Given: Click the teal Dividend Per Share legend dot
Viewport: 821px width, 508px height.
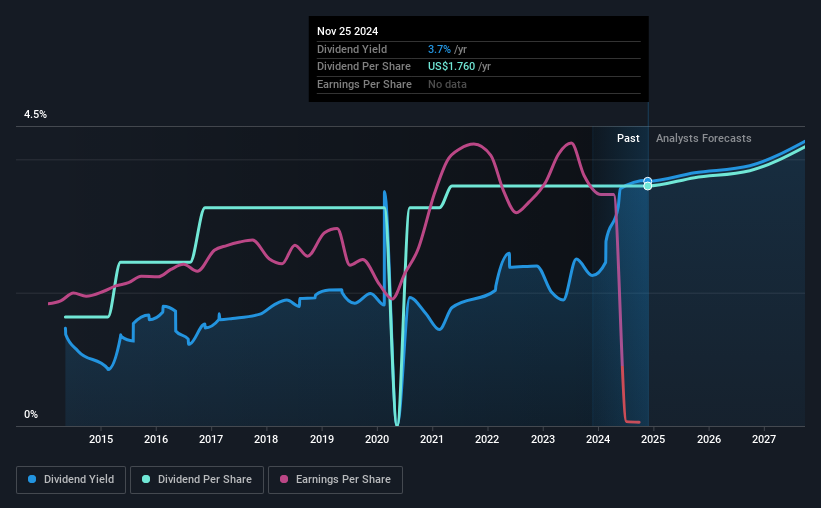Looking at the screenshot, I should [x=146, y=480].
